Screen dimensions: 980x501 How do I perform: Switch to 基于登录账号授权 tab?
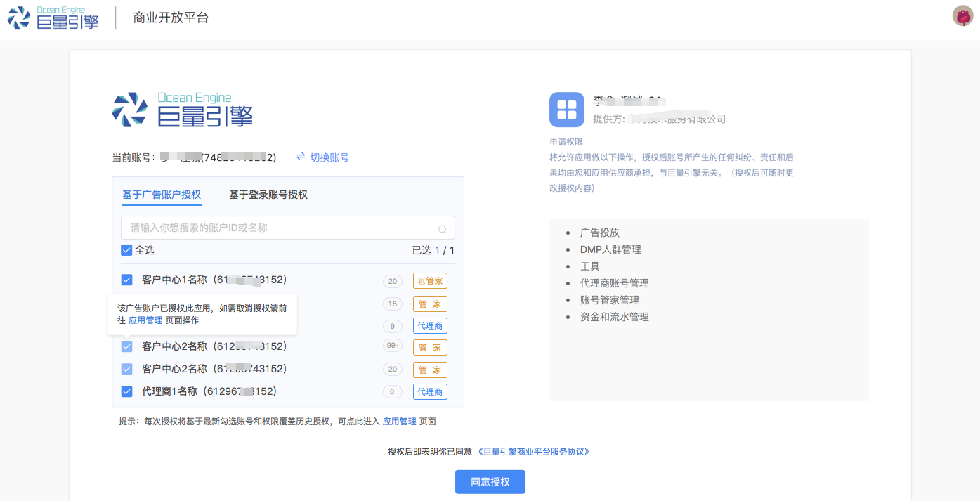point(268,195)
